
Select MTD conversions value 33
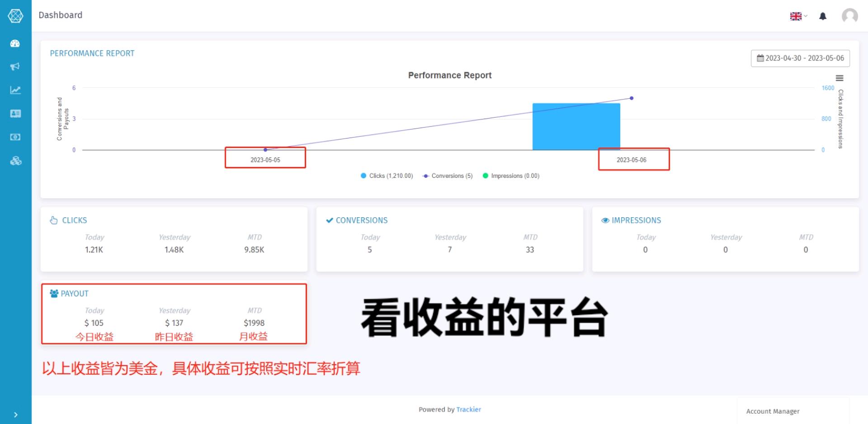[530, 250]
